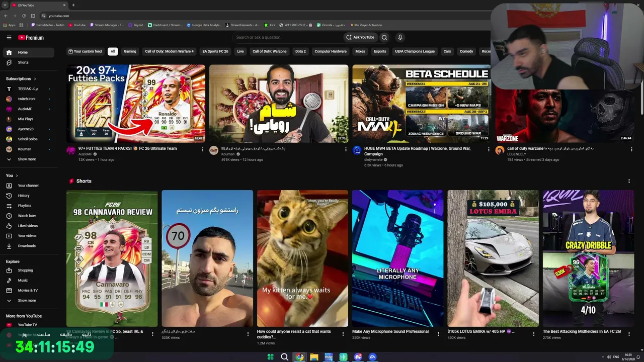Open File Explorer from the taskbar
Image resolution: width=644 pixels, height=362 pixels.
(x=314, y=357)
